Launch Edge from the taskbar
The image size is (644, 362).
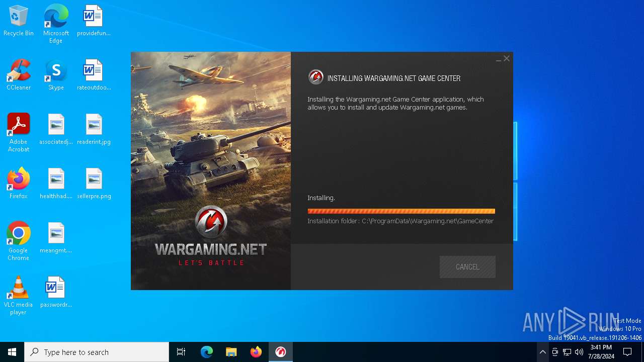click(x=207, y=352)
